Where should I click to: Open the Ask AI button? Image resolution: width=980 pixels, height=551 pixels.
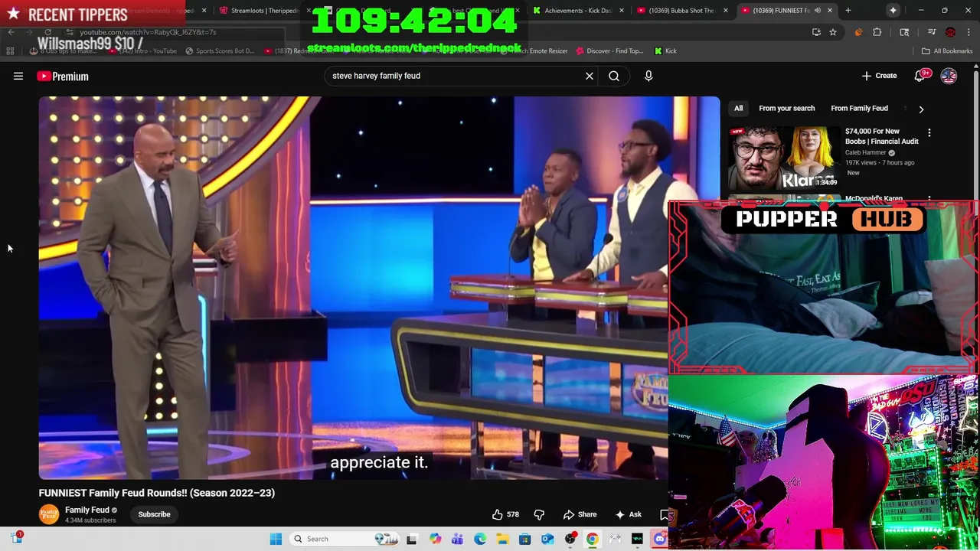click(629, 514)
